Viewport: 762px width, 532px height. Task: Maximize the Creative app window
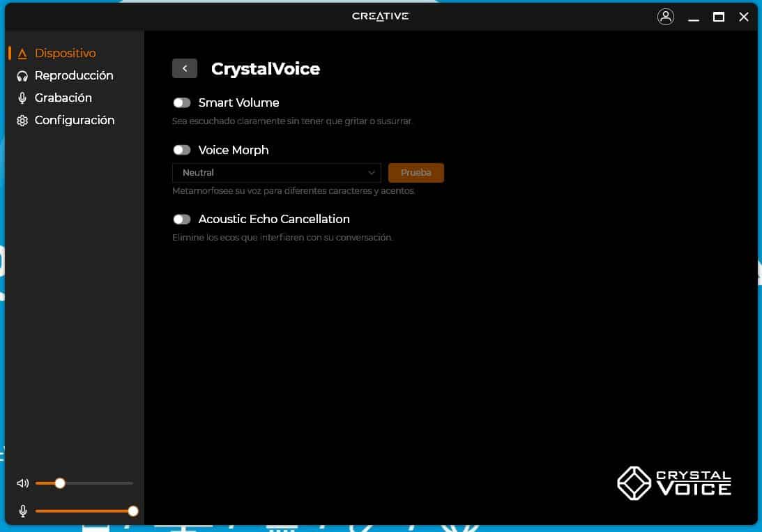click(x=719, y=17)
